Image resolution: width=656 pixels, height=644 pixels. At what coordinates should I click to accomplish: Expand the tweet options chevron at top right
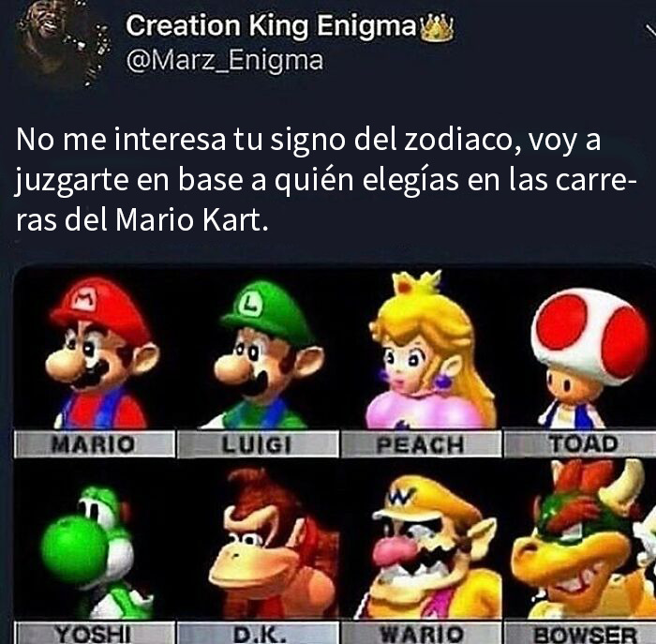[650, 31]
